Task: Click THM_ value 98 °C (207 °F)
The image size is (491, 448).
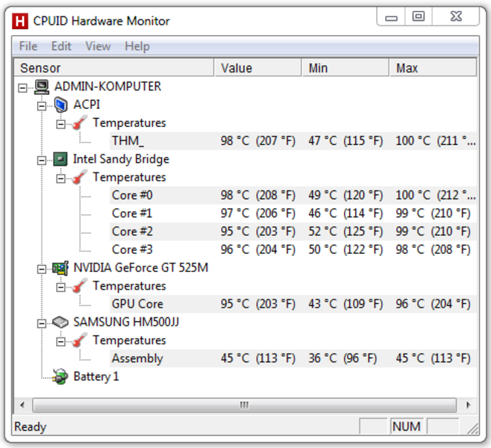Action: 258,141
